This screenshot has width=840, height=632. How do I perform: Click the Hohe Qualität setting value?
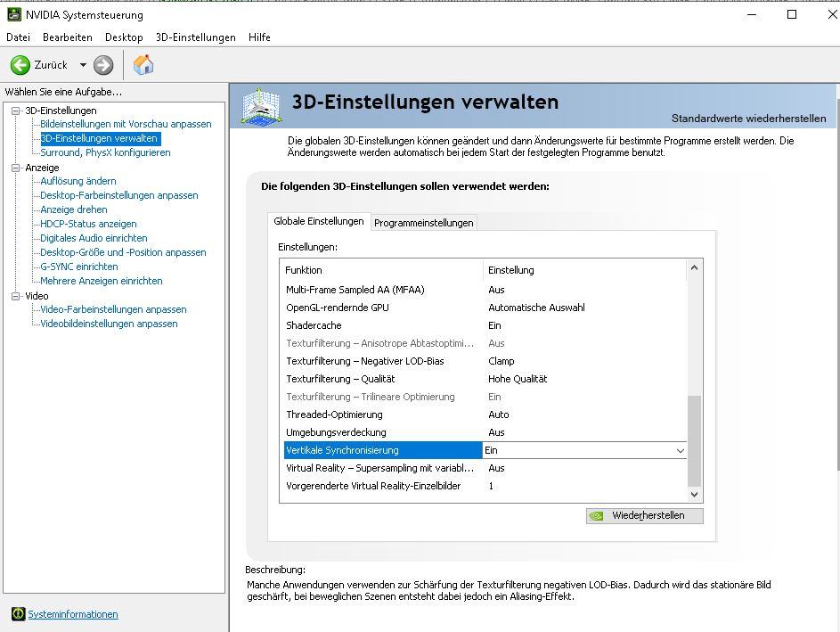(x=518, y=379)
